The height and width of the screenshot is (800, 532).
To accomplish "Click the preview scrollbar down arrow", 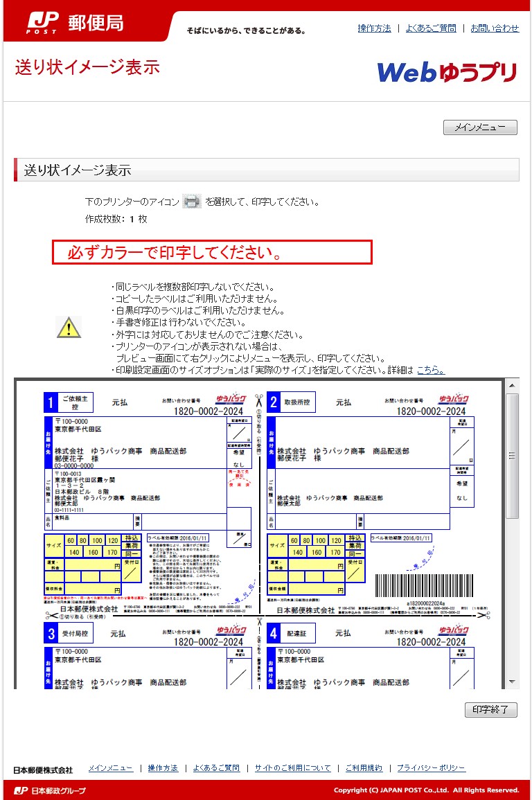I will [x=512, y=682].
